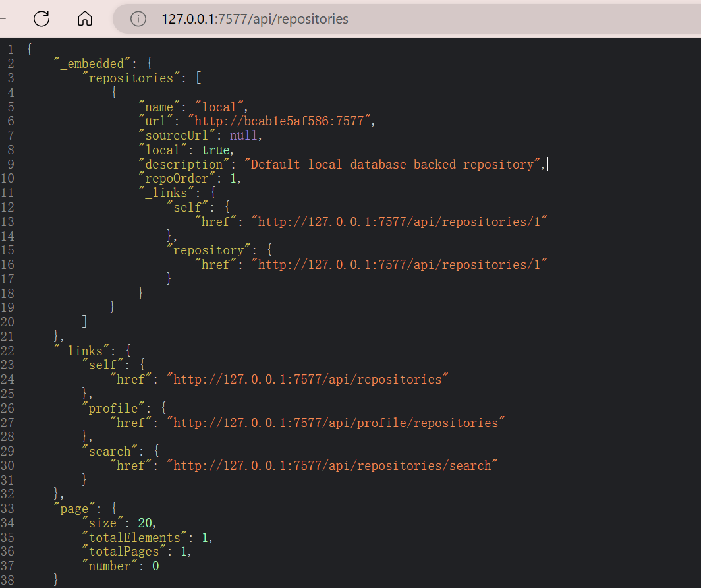Image resolution: width=701 pixels, height=588 pixels.
Task: Click line number 38 in the gutter
Action: (7, 581)
